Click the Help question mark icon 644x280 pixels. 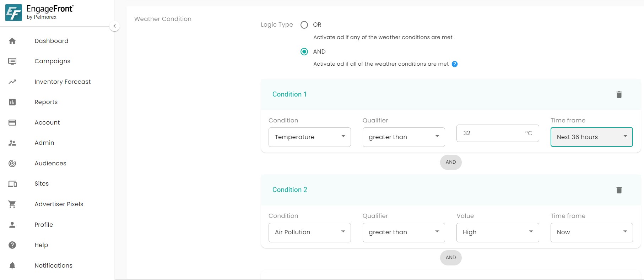coord(12,245)
